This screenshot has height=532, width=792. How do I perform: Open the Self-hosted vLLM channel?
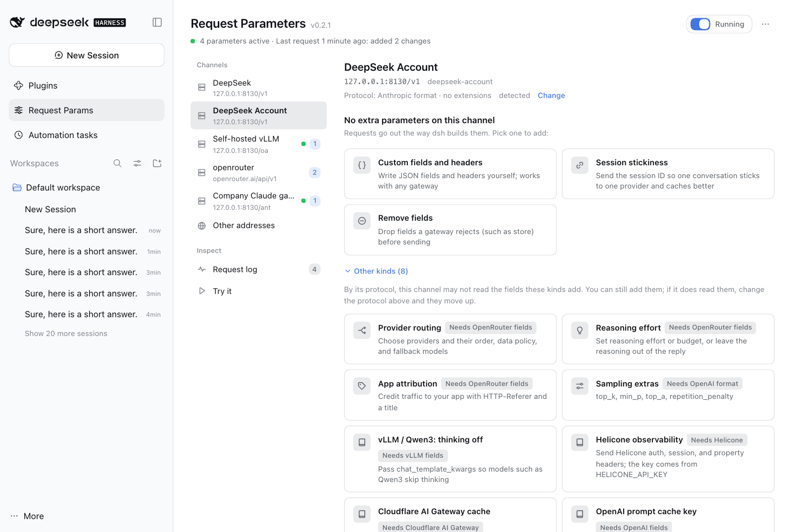258,144
